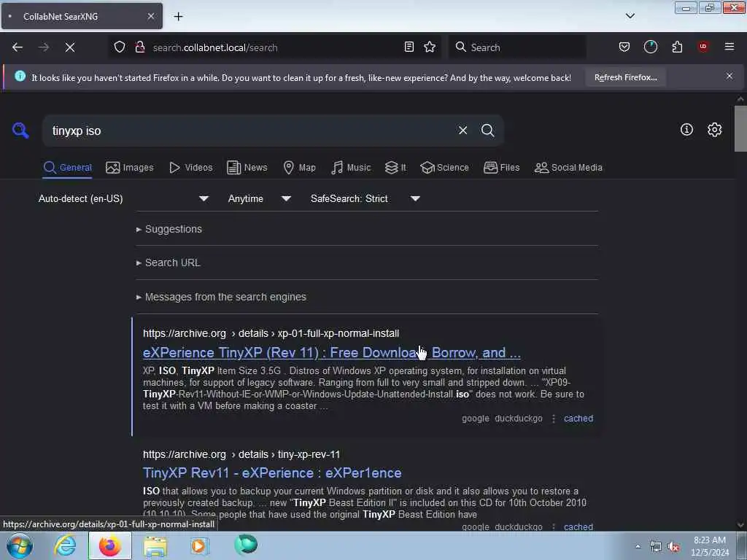Close the CollabNet SearXNG tab
Image resolution: width=747 pixels, height=560 pixels.
click(150, 16)
